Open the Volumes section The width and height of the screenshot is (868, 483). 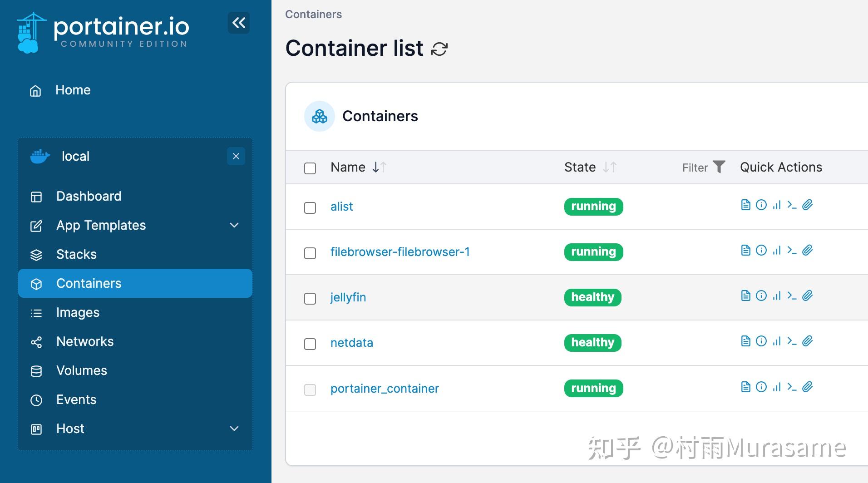[82, 370]
